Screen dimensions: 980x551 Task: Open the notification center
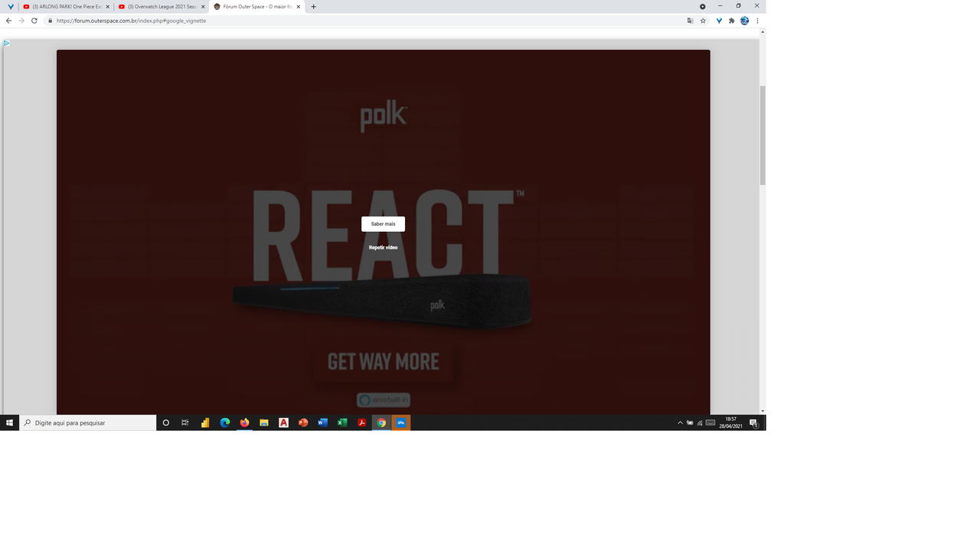pos(754,422)
